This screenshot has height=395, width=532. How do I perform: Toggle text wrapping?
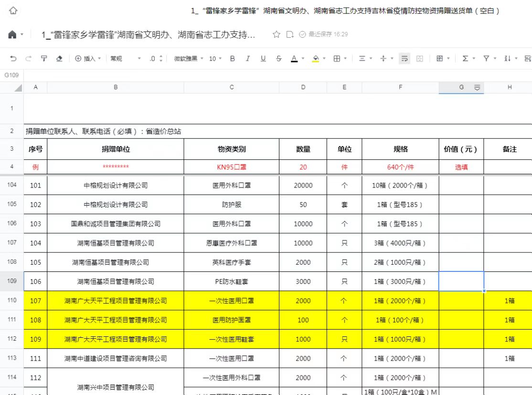404,58
